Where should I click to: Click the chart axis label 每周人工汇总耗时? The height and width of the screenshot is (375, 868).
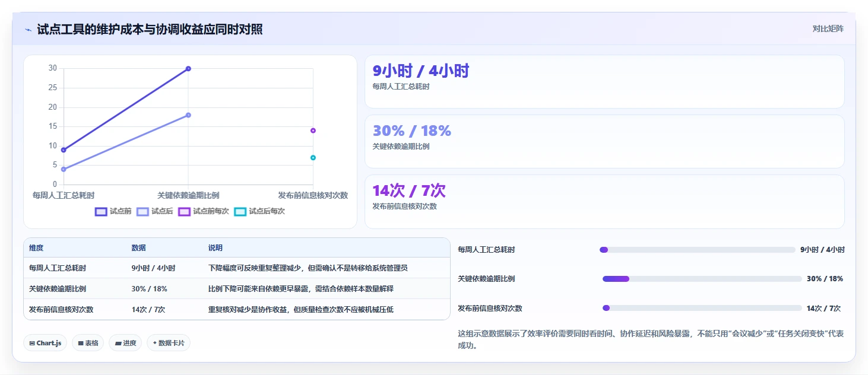click(x=64, y=195)
